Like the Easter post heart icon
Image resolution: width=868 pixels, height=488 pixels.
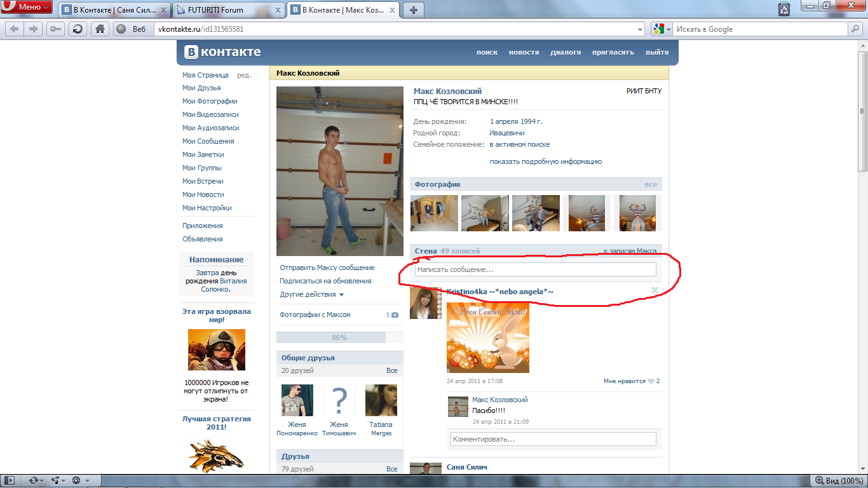coord(651,381)
